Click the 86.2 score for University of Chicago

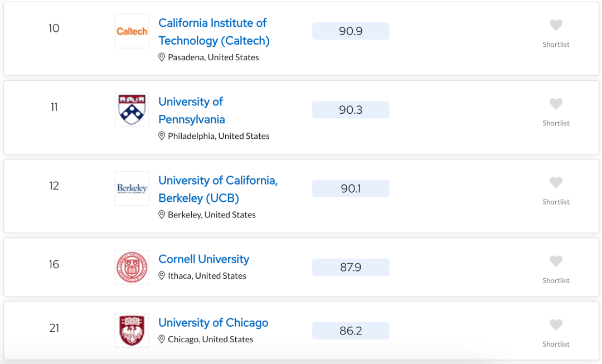pos(351,331)
